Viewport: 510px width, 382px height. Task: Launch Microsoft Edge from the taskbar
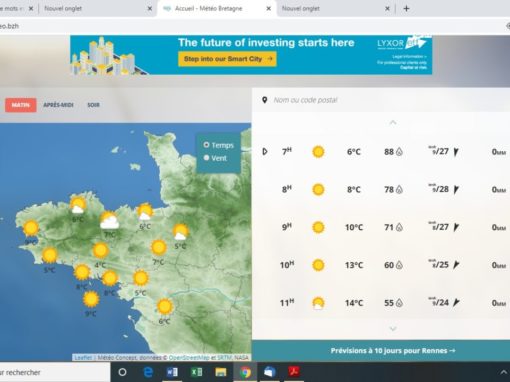tap(148, 372)
